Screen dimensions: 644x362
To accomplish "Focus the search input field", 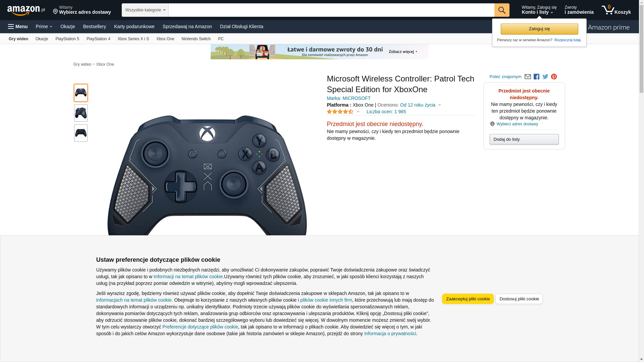I will point(331,10).
